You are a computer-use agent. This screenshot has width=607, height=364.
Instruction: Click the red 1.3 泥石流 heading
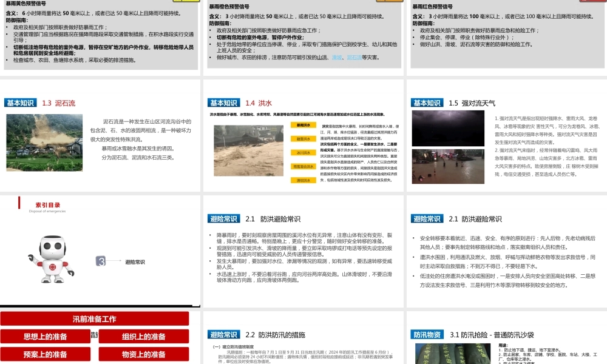[x=58, y=103]
